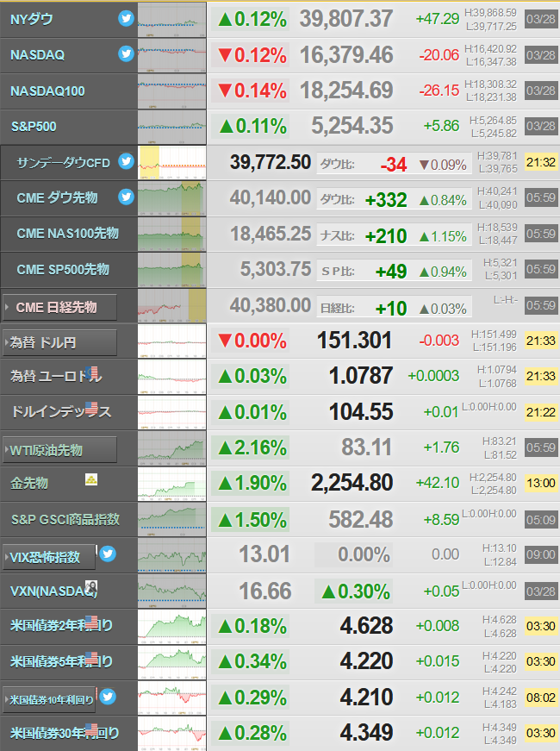The image size is (560, 751).
Task: Click the S&P500 value 5,254.35
Action: point(352,126)
